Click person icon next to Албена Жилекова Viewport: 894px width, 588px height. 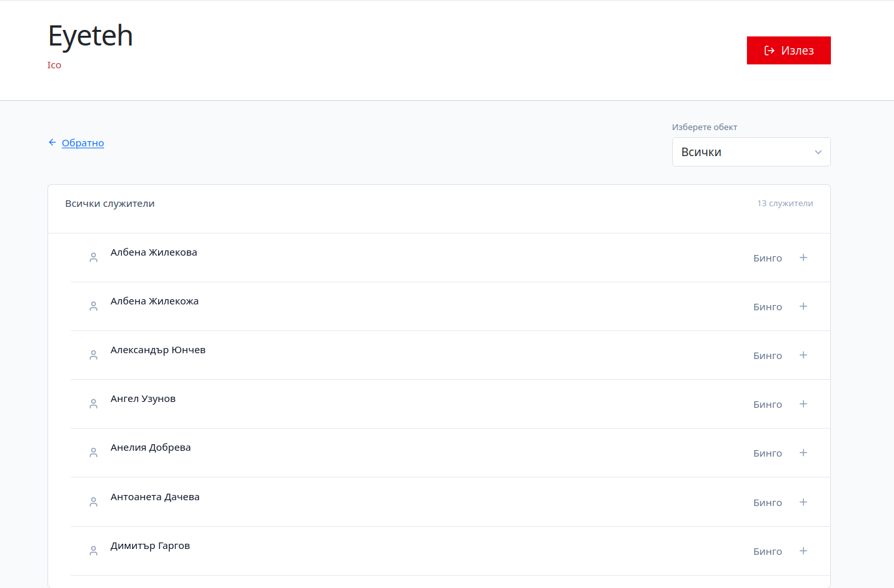pyautogui.click(x=94, y=258)
